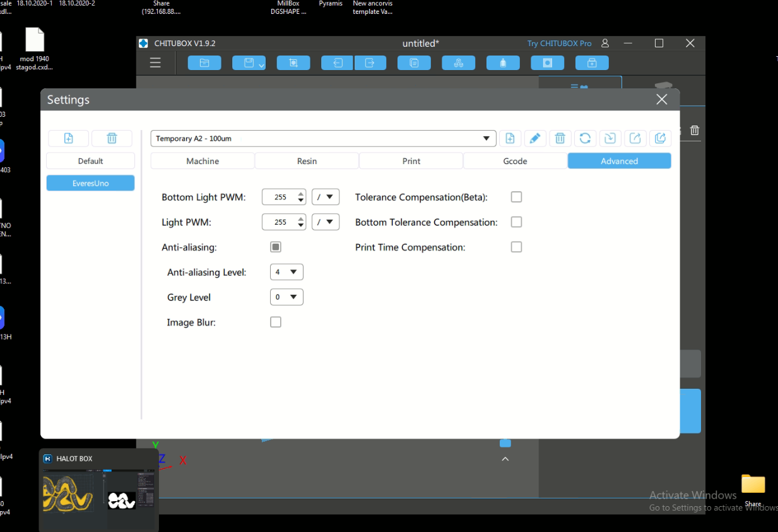
Task: Enable the Image Blur checkbox
Action: point(276,322)
